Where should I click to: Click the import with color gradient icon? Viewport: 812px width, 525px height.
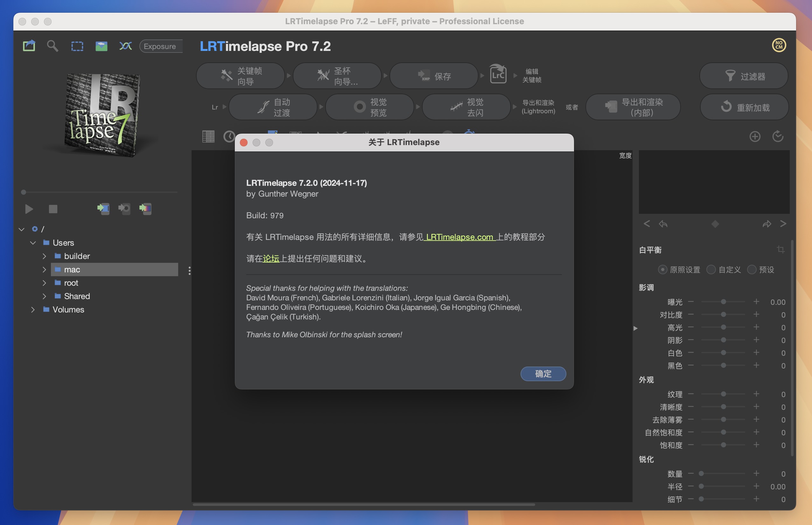click(145, 208)
